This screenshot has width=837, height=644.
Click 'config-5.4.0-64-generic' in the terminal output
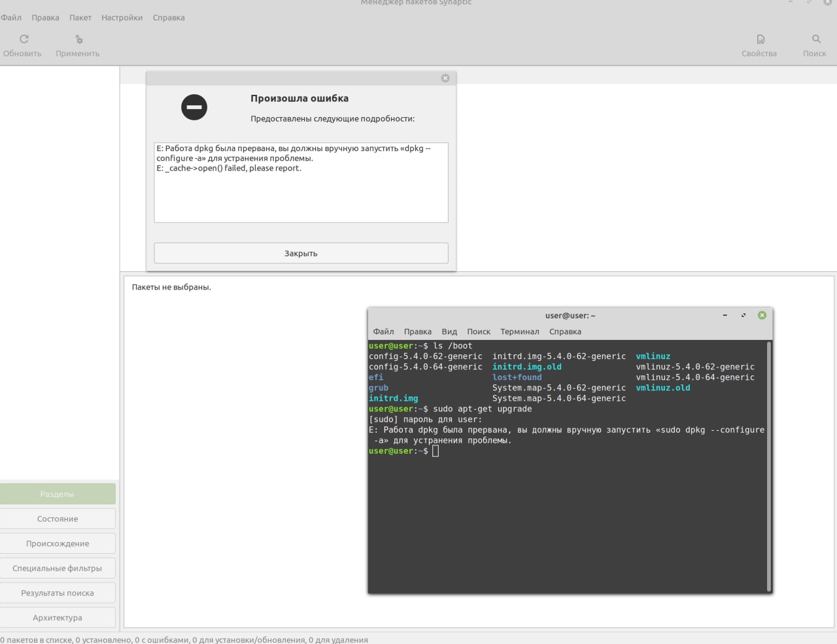pos(426,367)
